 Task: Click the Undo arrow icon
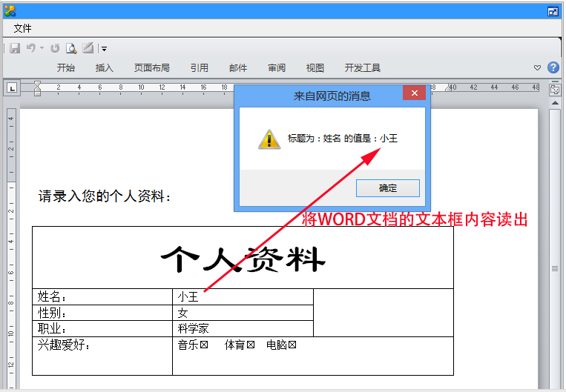click(30, 48)
